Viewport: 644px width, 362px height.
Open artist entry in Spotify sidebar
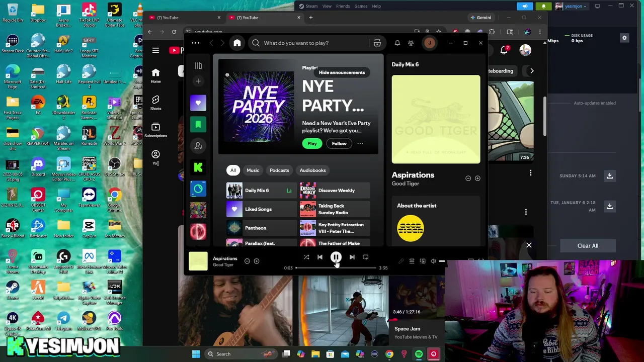tap(198, 146)
